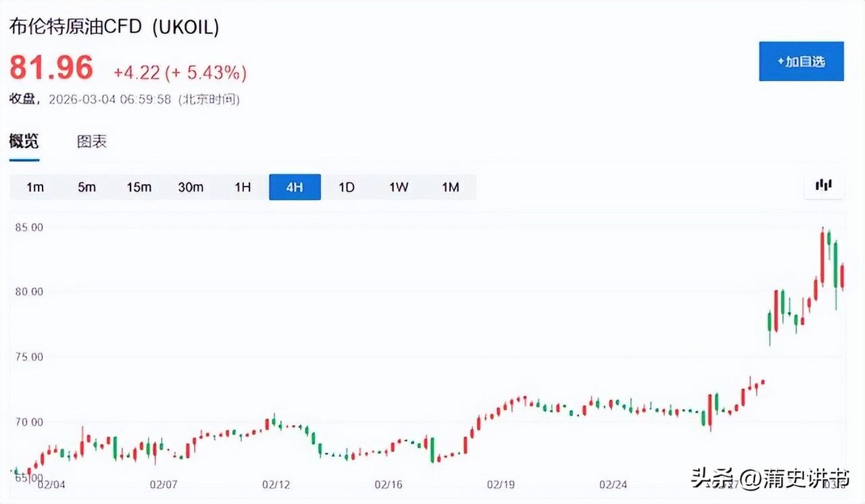
Task: Click the 81.96 current price
Action: (51, 68)
